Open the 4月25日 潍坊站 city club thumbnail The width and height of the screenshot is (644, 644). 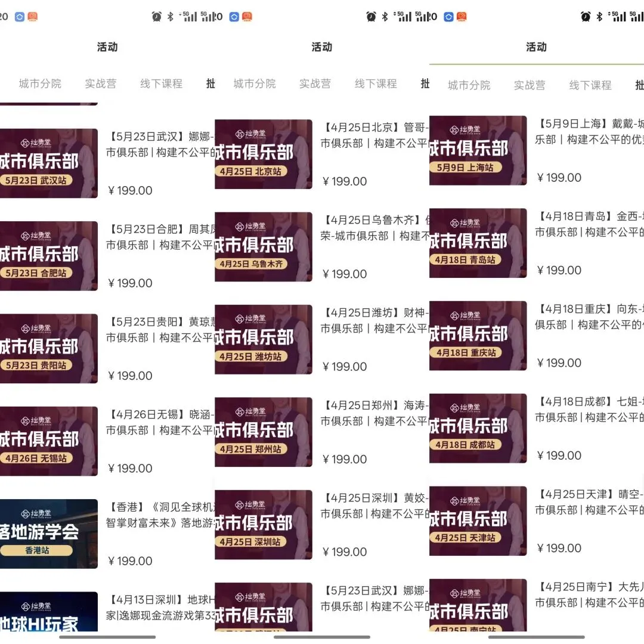pyautogui.click(x=264, y=339)
